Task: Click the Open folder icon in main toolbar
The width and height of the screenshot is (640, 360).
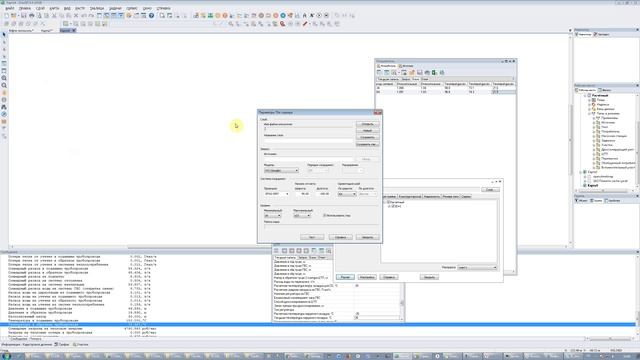Action: point(14,16)
